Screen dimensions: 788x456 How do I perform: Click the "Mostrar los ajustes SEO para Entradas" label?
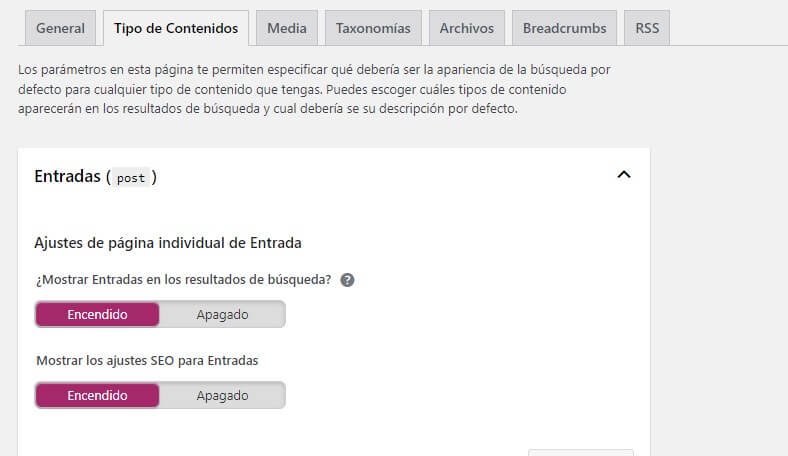coord(147,360)
